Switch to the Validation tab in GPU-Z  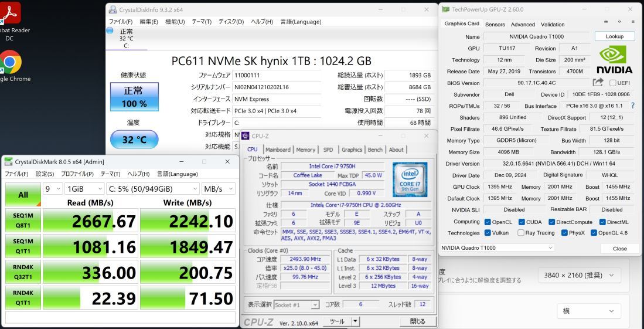tap(553, 24)
